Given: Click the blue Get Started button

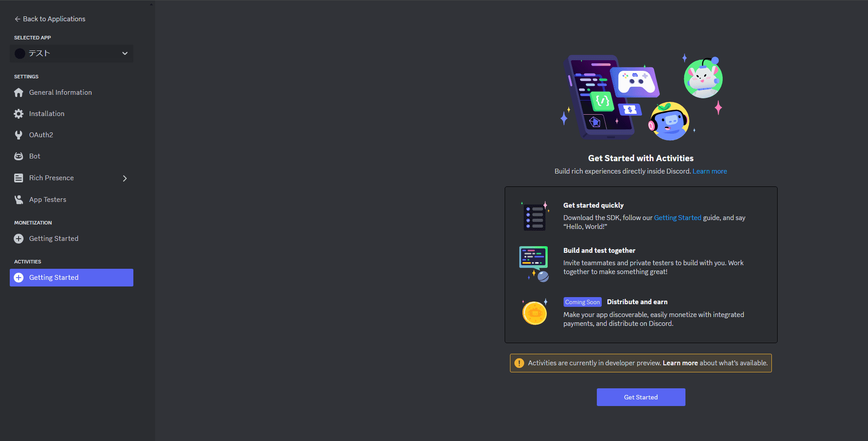Looking at the screenshot, I should click(641, 397).
